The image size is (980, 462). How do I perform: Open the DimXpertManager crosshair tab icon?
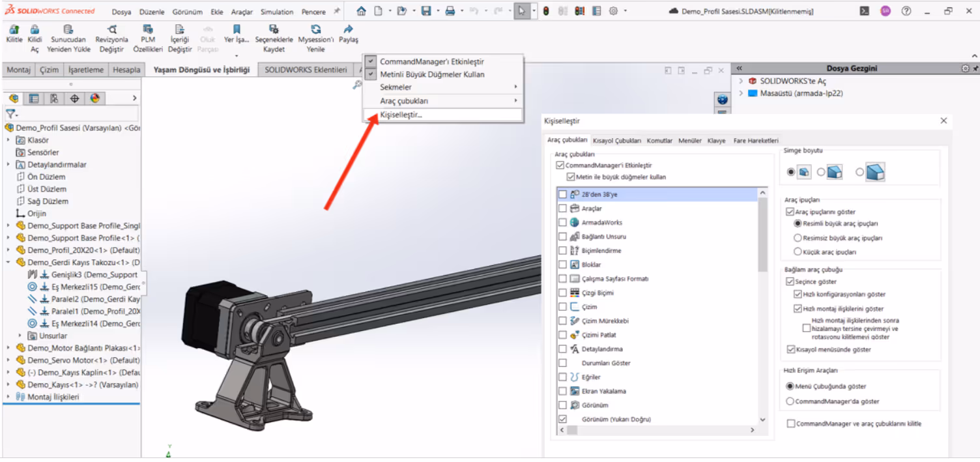74,98
